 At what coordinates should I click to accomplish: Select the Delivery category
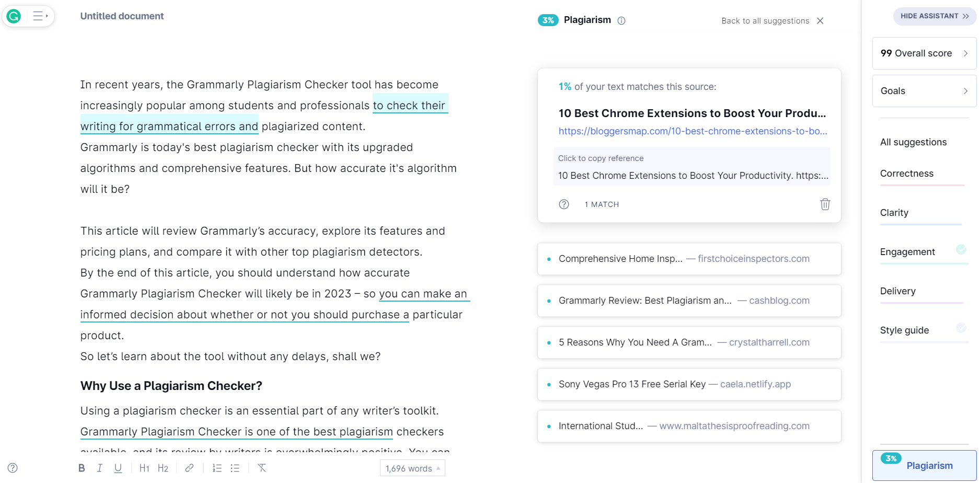pyautogui.click(x=898, y=291)
